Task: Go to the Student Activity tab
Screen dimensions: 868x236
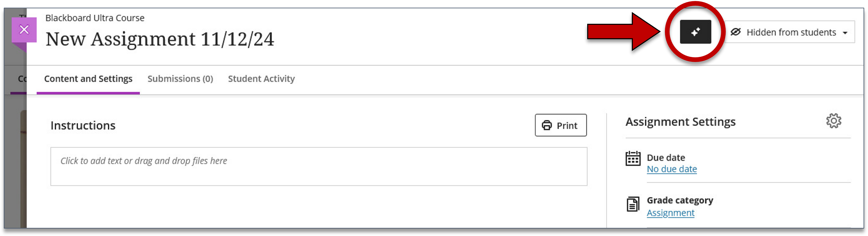Action: (262, 79)
